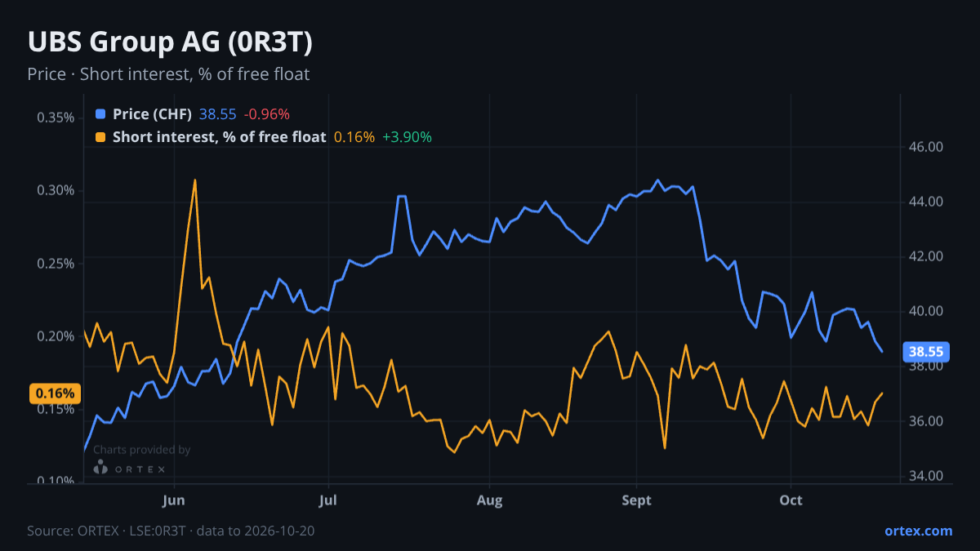Select the Short interest, % of free float legend label
The width and height of the screenshot is (980, 551).
click(220, 137)
